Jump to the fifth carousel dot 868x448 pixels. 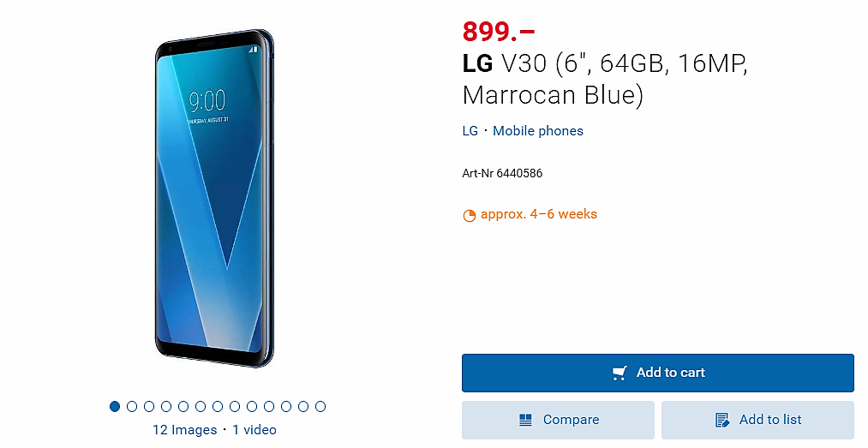(x=183, y=406)
